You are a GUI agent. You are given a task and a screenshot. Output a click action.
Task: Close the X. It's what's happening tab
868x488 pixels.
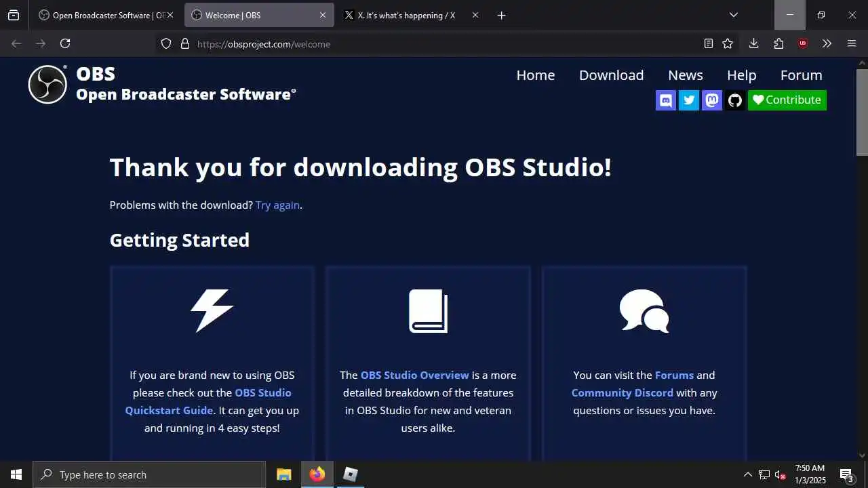pos(475,15)
